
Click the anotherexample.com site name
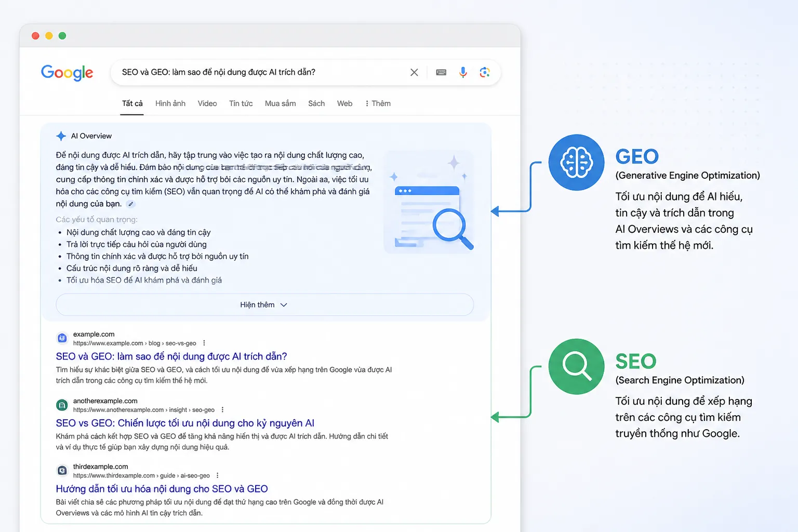pos(105,401)
